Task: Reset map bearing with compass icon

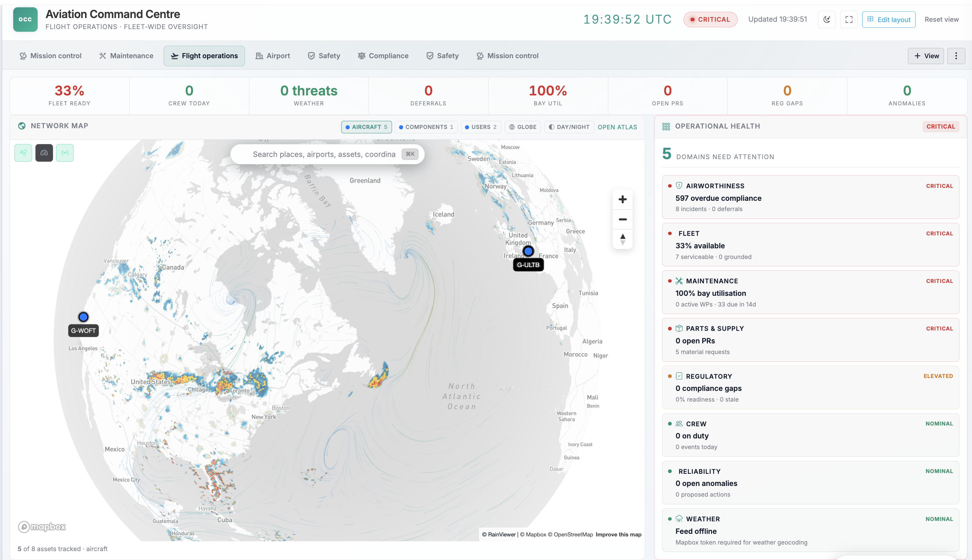Action: 622,239
